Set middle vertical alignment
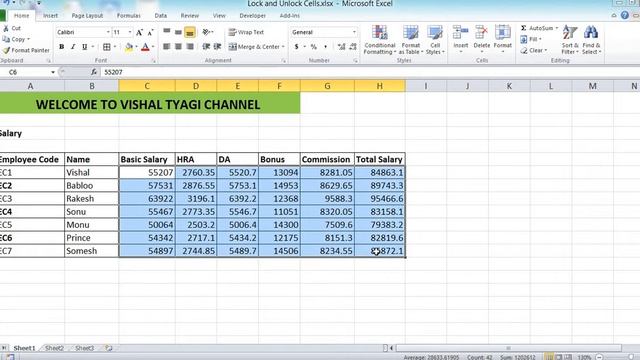The width and height of the screenshot is (640, 360). (178, 32)
